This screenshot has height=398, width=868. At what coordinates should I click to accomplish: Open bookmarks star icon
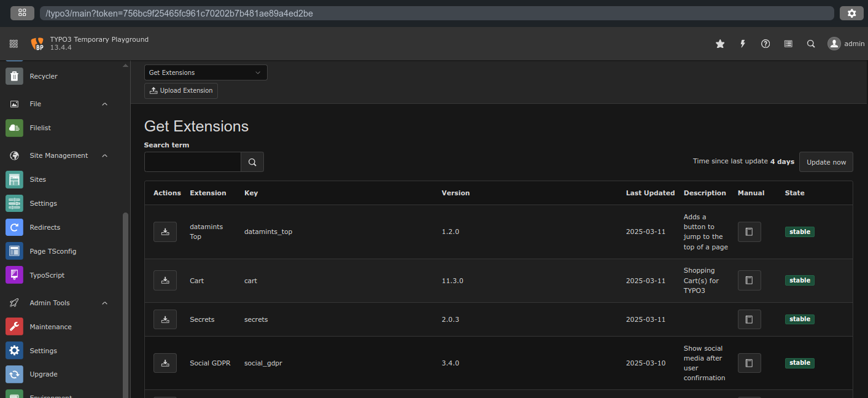tap(720, 44)
